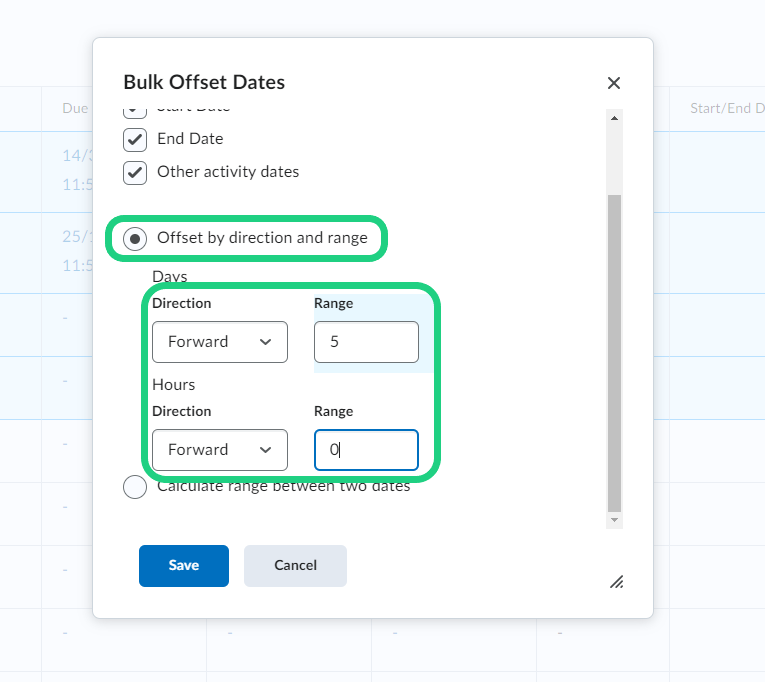
Task: Focus the Hours Range input field
Action: click(x=366, y=450)
